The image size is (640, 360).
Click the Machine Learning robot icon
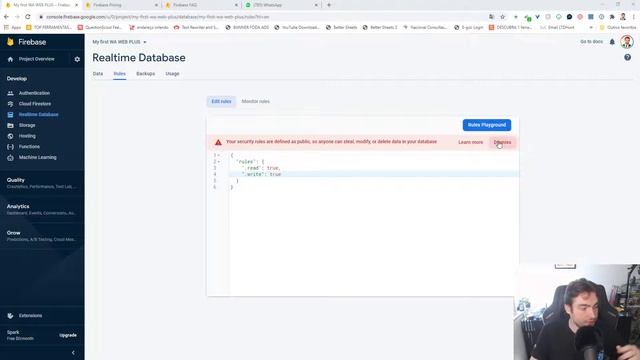click(10, 157)
